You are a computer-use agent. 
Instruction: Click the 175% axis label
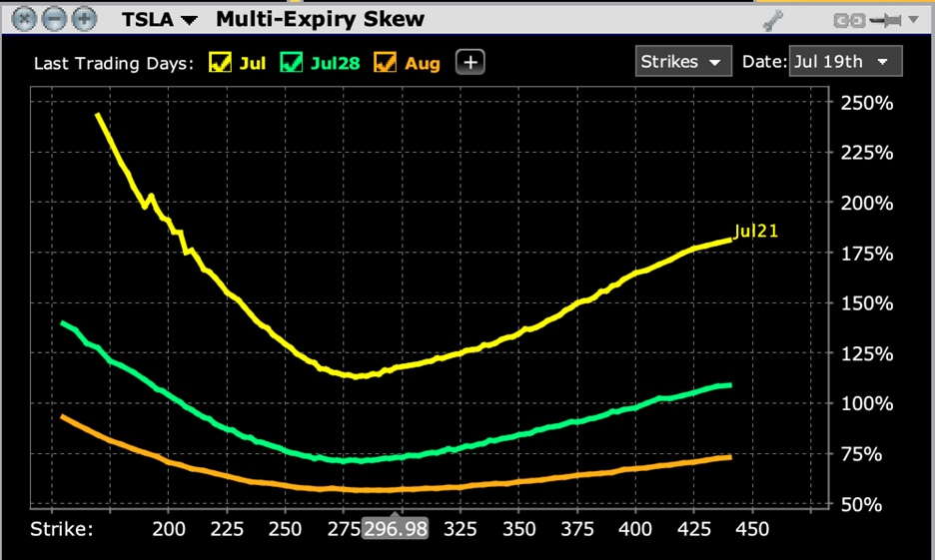[867, 254]
